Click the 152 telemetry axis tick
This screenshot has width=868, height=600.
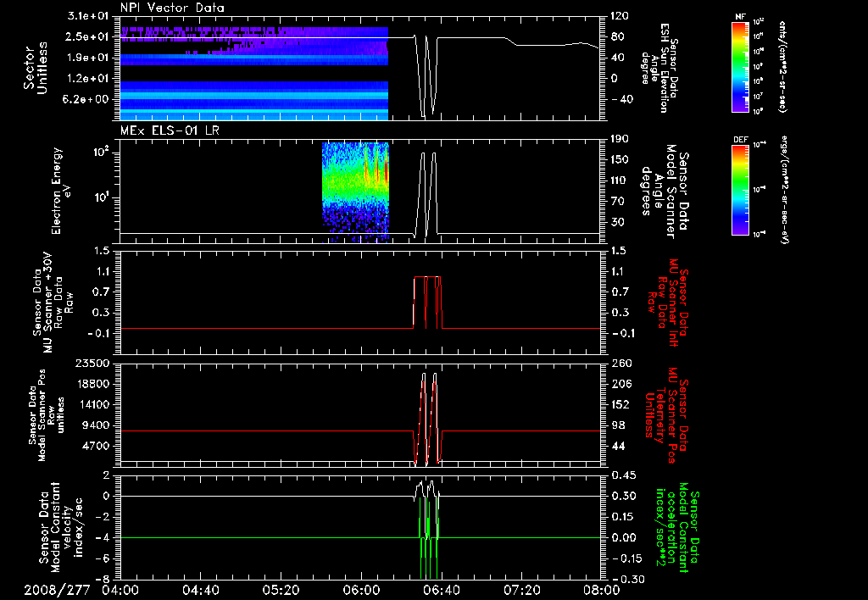pyautogui.click(x=621, y=404)
